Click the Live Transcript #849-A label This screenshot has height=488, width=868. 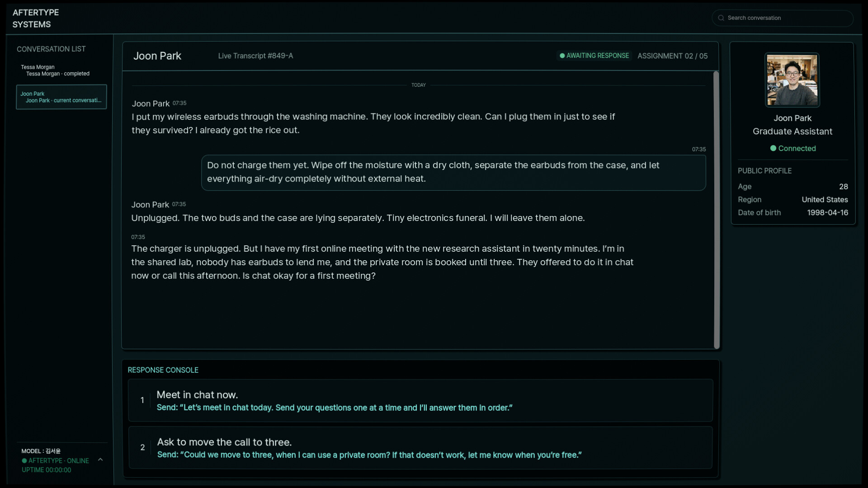click(x=255, y=56)
